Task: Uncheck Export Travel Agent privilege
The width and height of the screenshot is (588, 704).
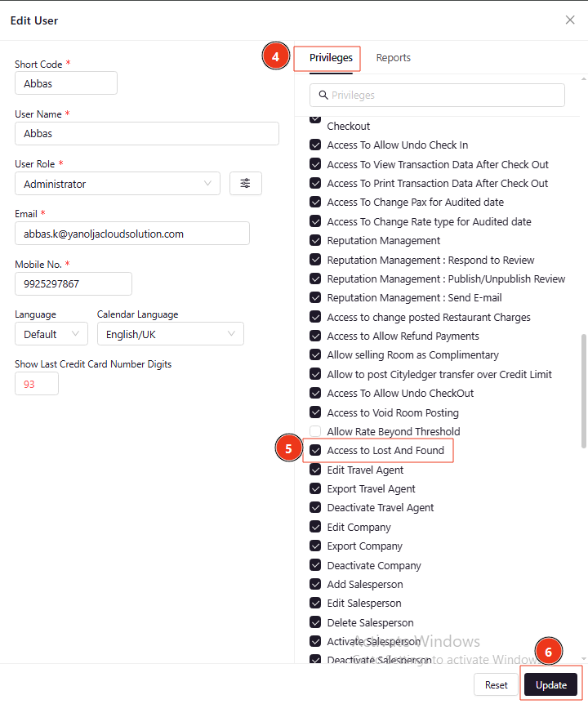Action: click(315, 488)
